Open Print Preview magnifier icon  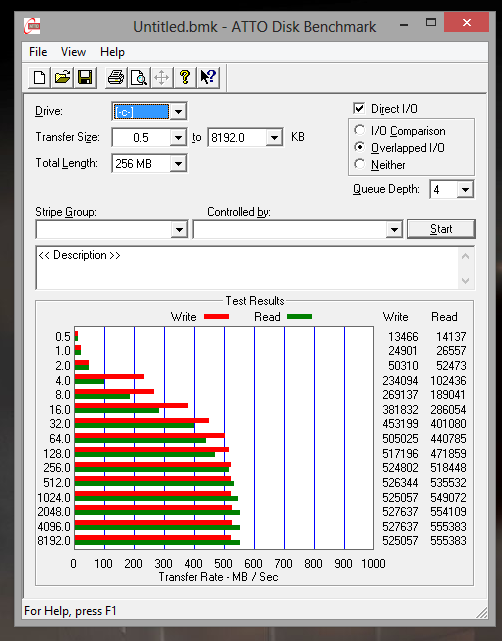[x=139, y=77]
